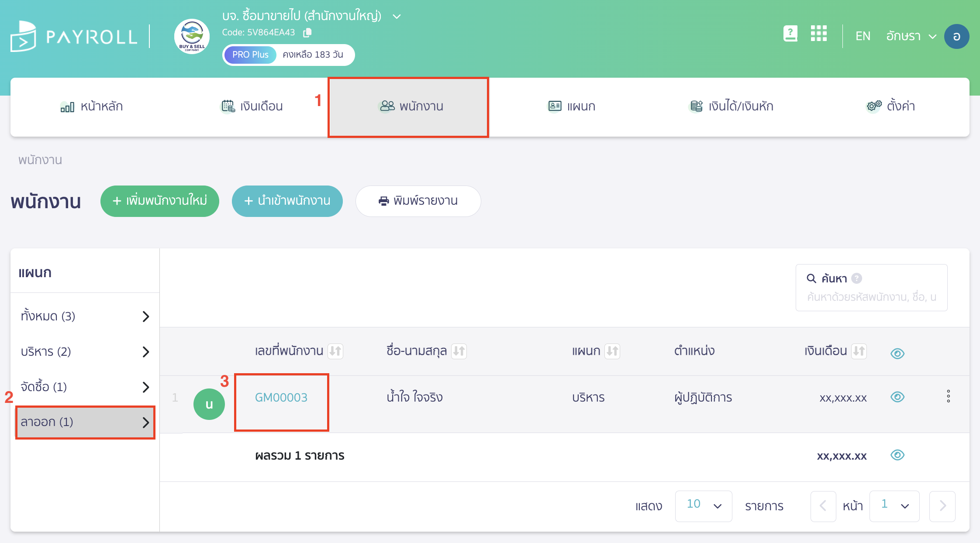Expand the company branch selector chevron

click(x=397, y=17)
